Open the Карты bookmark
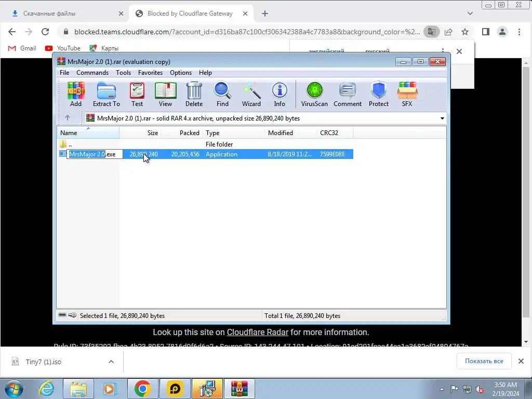The image size is (532, 399). tap(104, 48)
